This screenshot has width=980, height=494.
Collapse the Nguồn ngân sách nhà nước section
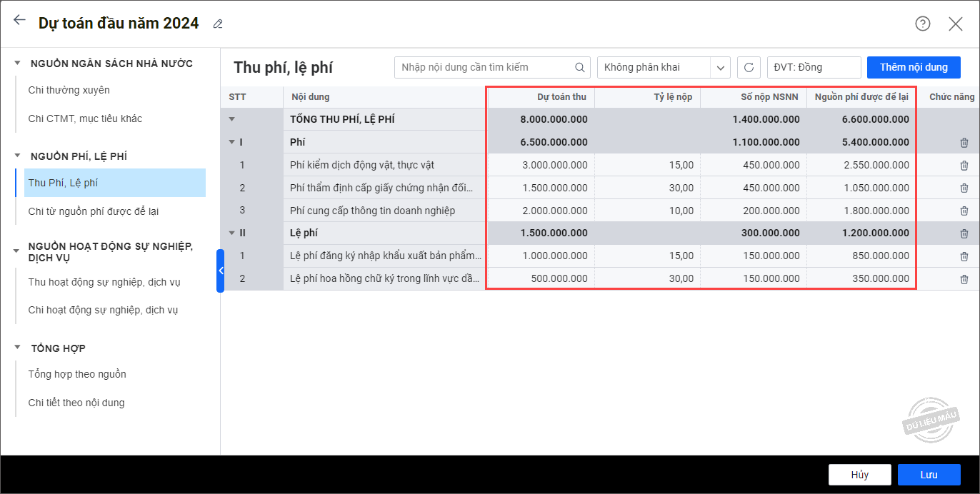point(18,64)
